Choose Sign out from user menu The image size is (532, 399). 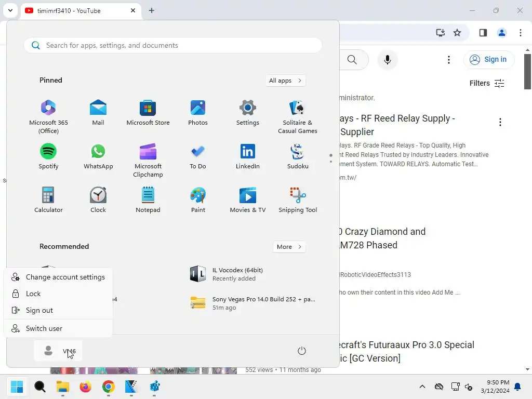58,310
